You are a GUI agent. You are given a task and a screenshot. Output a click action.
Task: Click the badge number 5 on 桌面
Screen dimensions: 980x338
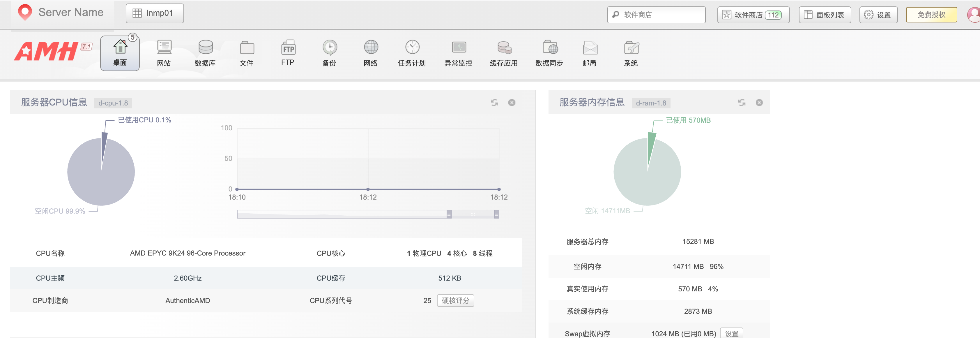pos(132,37)
